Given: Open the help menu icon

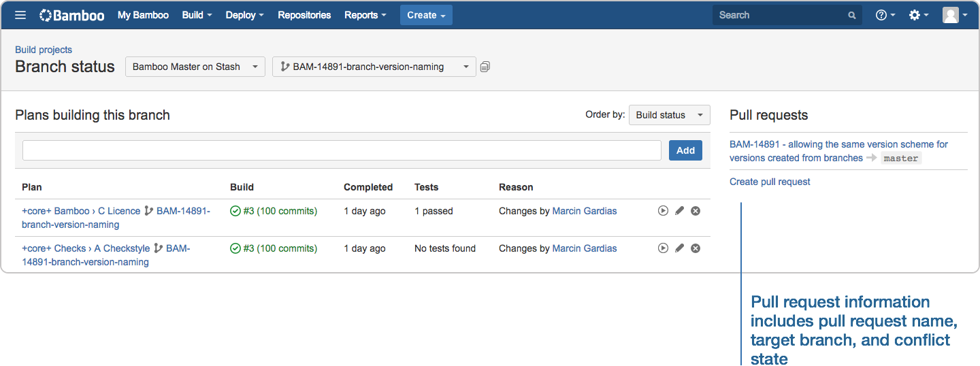Looking at the screenshot, I should click(x=884, y=15).
